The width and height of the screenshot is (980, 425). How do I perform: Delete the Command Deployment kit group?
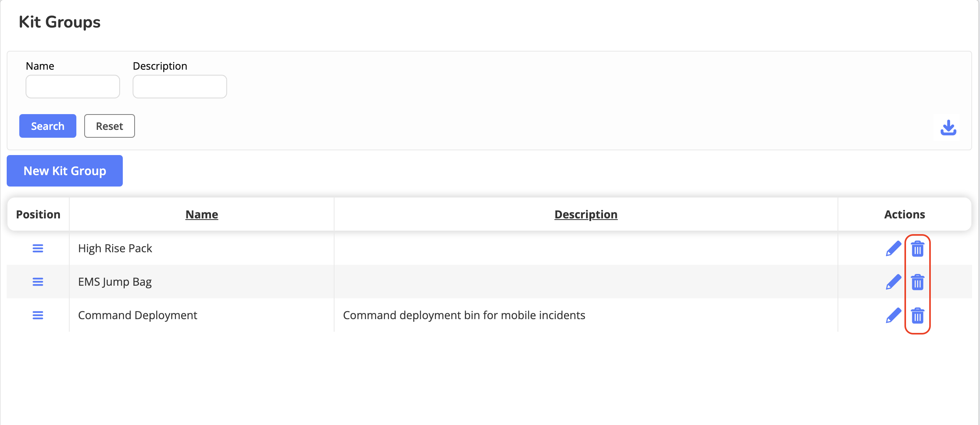coord(917,316)
